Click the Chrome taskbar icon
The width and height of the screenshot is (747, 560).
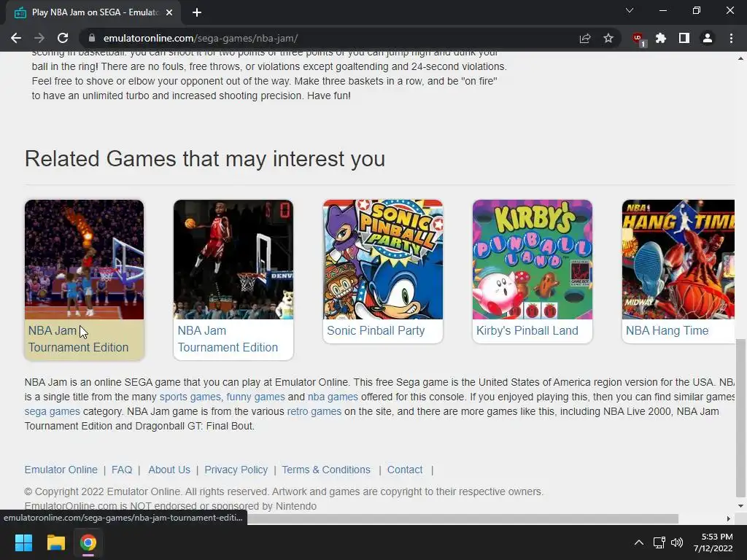pyautogui.click(x=88, y=542)
